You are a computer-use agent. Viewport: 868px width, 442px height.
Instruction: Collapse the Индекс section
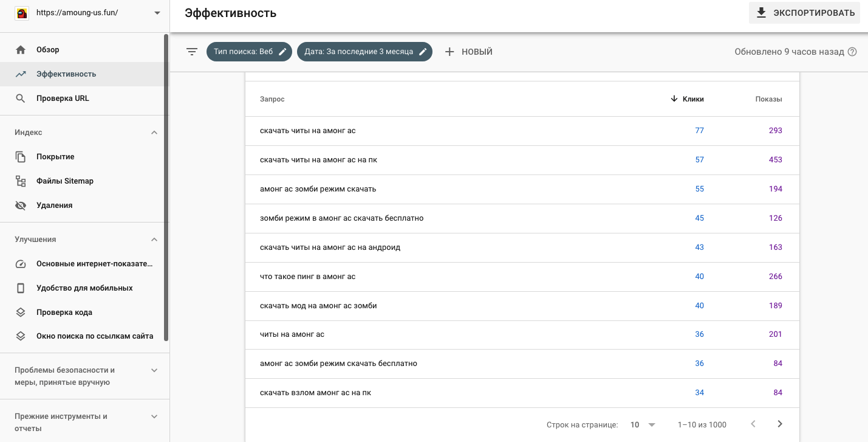point(154,133)
